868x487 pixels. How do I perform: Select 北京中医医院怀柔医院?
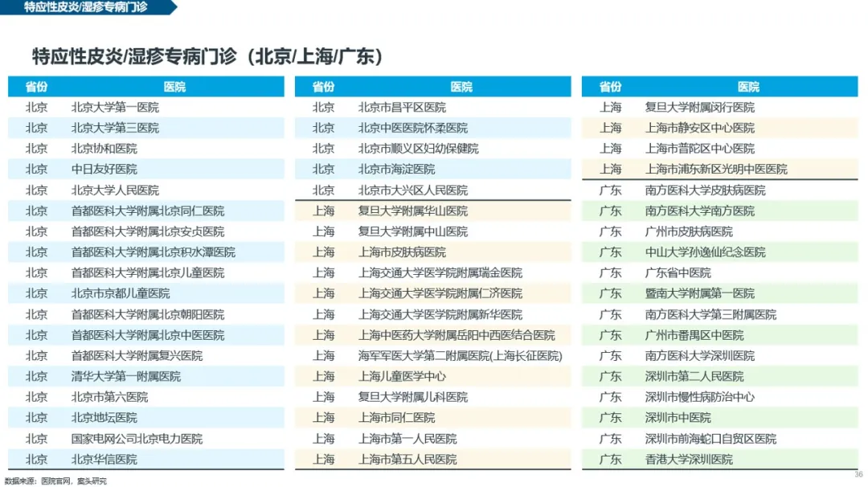pyautogui.click(x=413, y=128)
